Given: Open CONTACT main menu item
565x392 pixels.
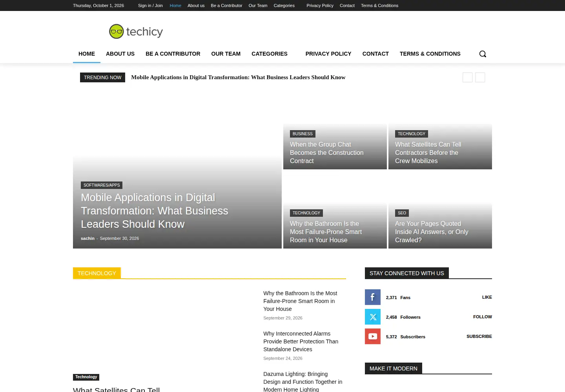Looking at the screenshot, I should 375,54.
